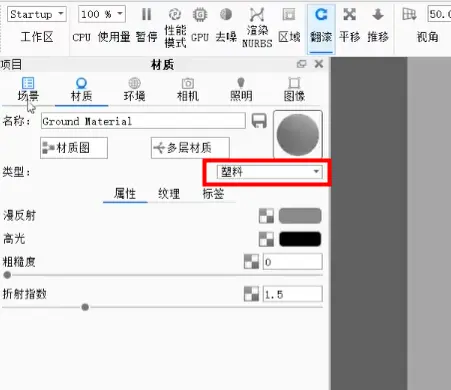Switch to the 相机 camera tab

point(188,89)
